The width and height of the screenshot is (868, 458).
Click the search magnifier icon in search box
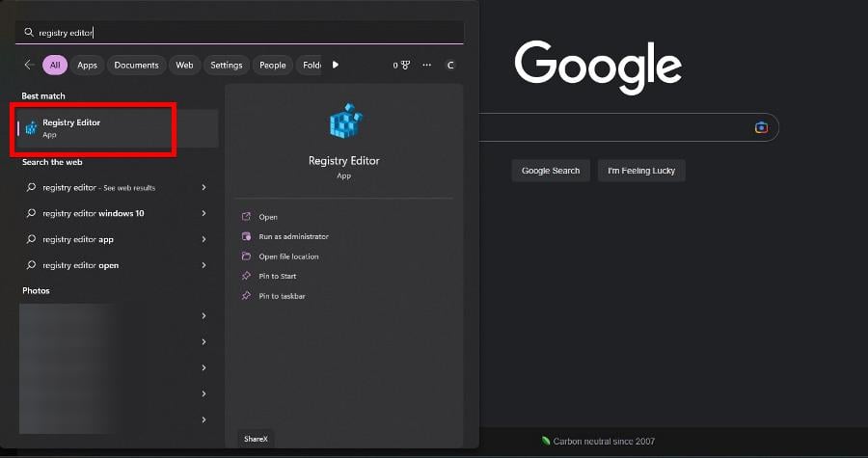click(x=29, y=33)
